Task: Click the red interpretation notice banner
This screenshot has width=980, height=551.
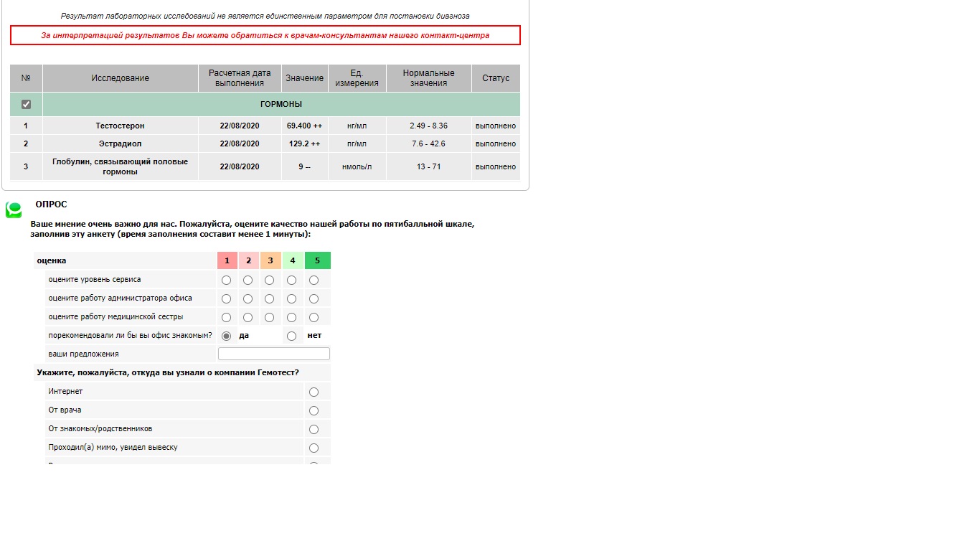Action: pyautogui.click(x=265, y=35)
